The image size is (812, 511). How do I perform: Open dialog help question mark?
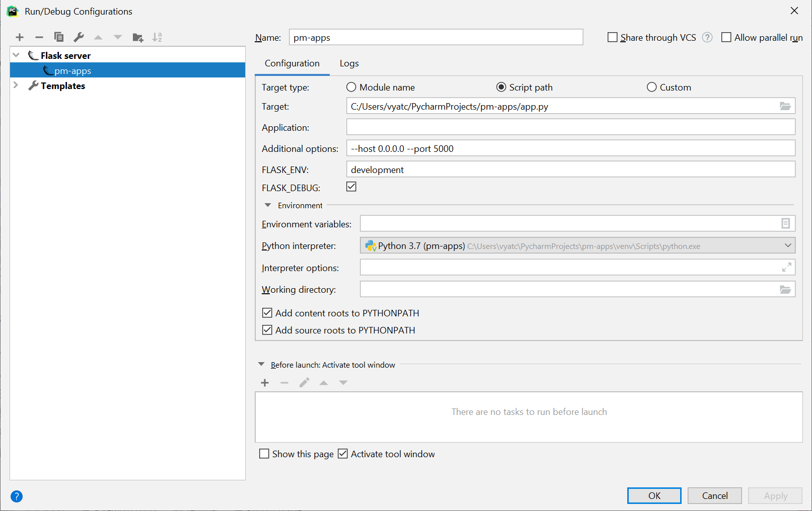click(17, 496)
